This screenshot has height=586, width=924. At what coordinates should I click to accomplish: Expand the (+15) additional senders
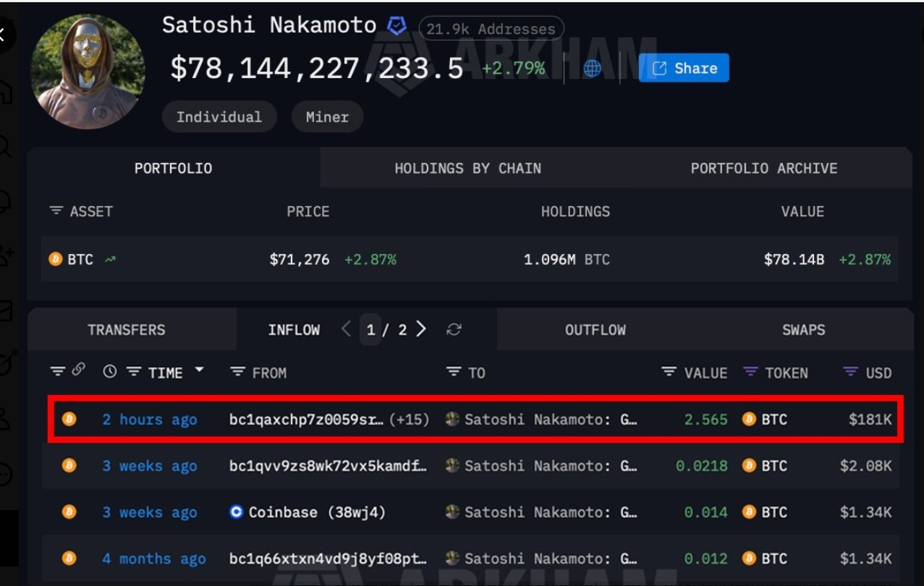click(x=410, y=420)
